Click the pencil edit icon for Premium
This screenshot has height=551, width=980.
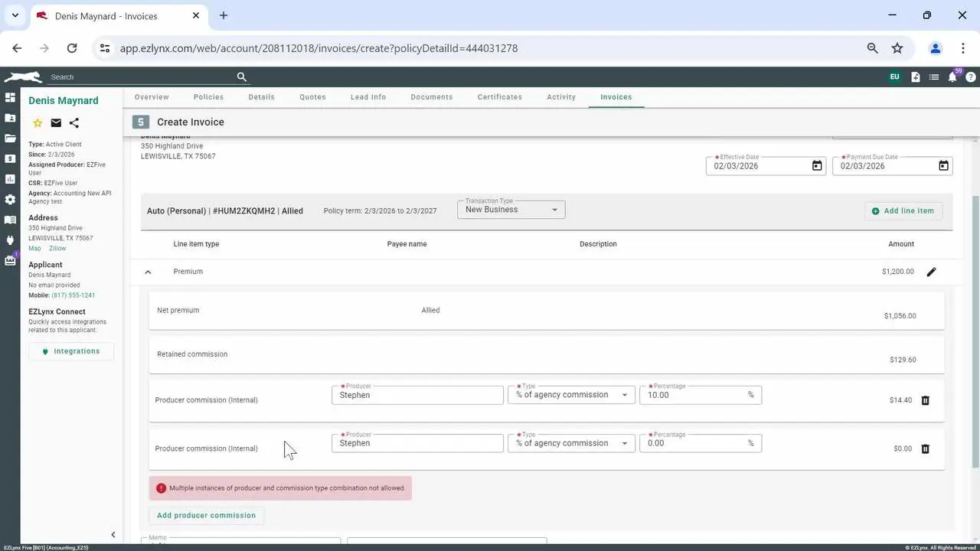pos(931,272)
